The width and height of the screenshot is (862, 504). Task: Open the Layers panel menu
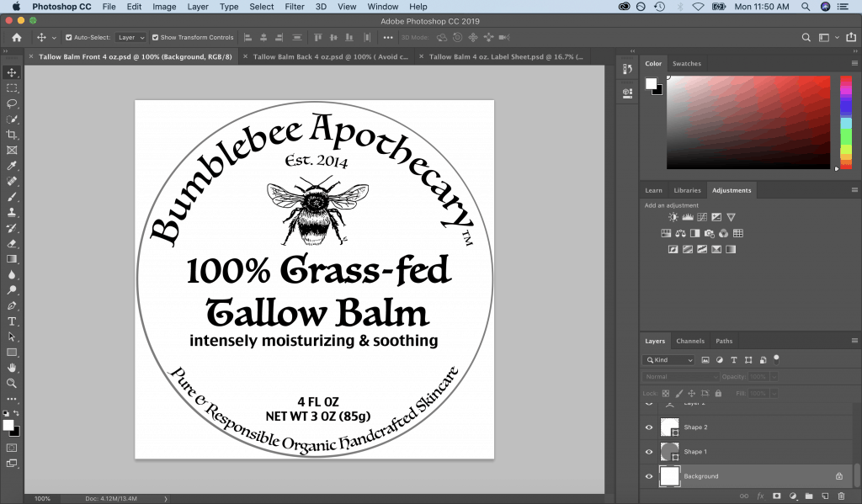point(855,340)
